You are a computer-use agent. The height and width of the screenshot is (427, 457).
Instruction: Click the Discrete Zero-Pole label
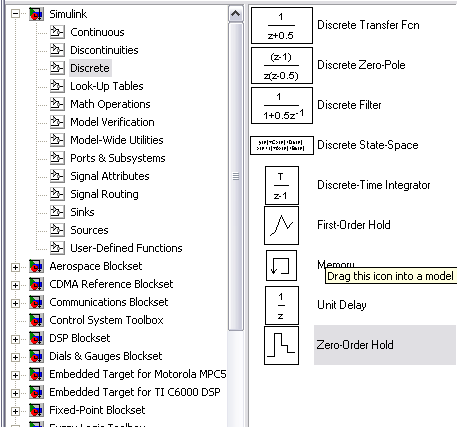[361, 65]
